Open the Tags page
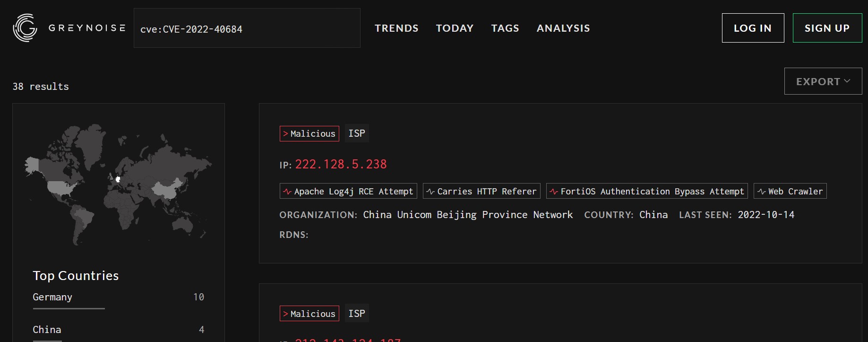This screenshot has height=342, width=868. [x=505, y=28]
